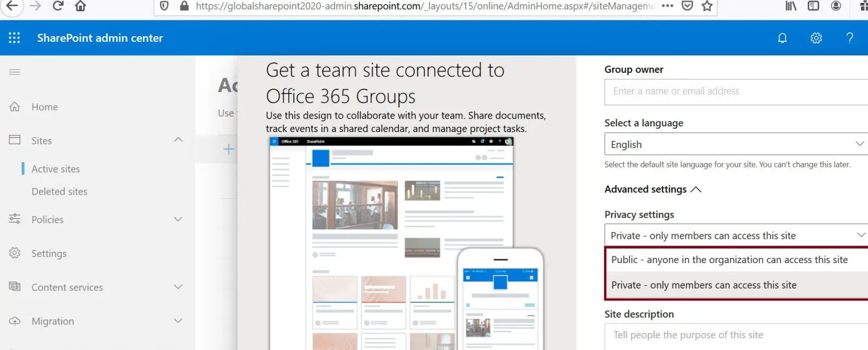Screen dimensions: 868x350
Task: Click the hamburger menu to collapse navigation
Action: (14, 72)
